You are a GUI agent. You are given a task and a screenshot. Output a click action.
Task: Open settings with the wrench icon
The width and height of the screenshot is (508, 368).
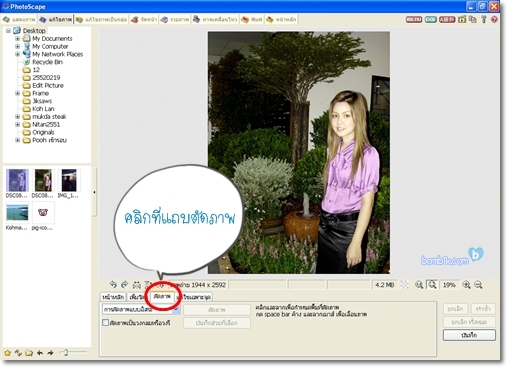484,20
